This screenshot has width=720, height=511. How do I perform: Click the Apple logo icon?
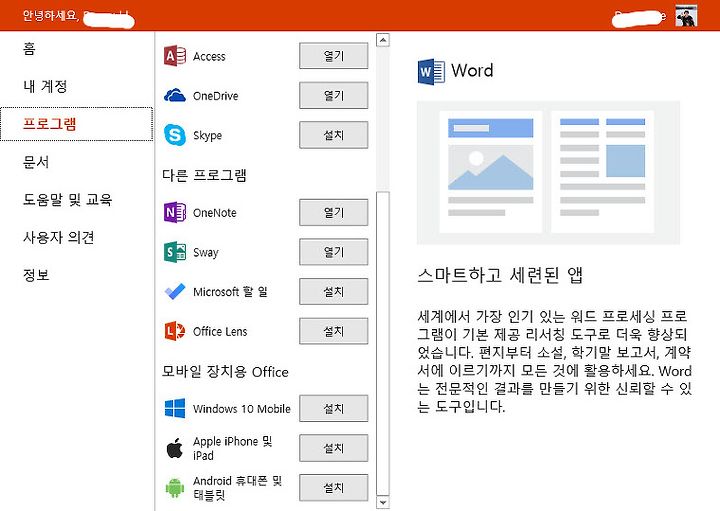click(175, 448)
